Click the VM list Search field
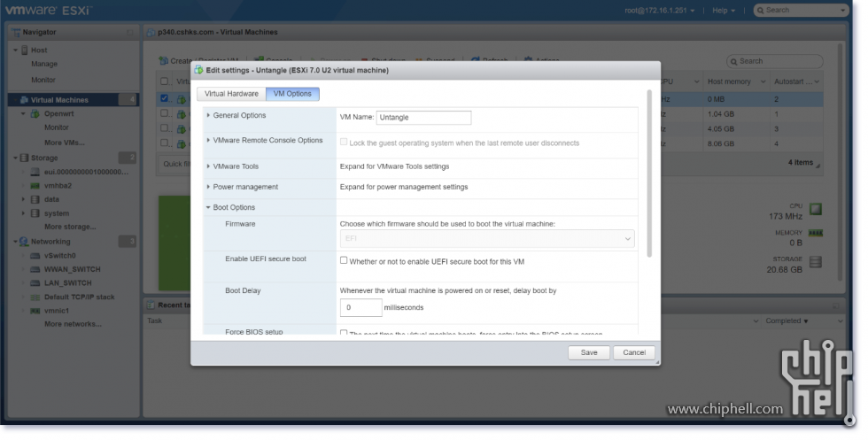 [x=774, y=61]
